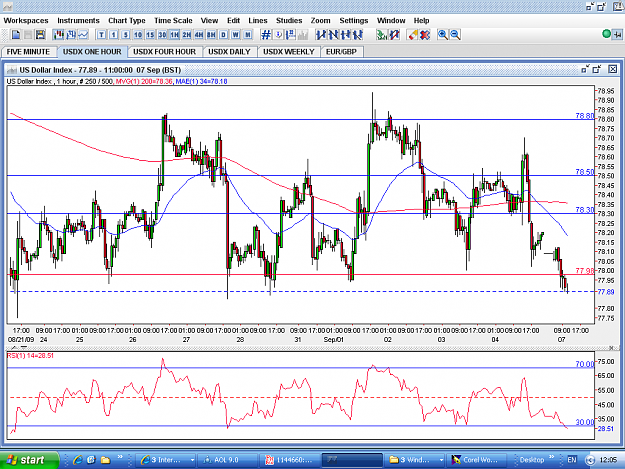Switch to the USDX FOUR HOUR tab

tap(164, 52)
